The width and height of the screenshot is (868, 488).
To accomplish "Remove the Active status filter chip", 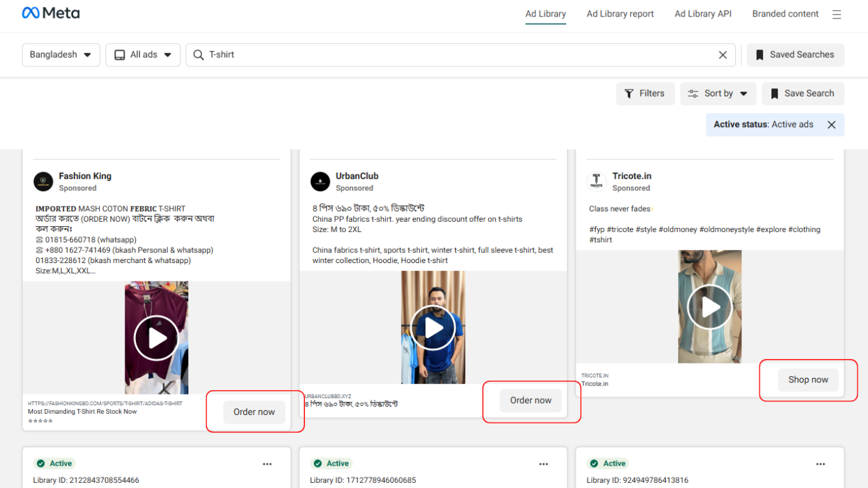I will (831, 125).
